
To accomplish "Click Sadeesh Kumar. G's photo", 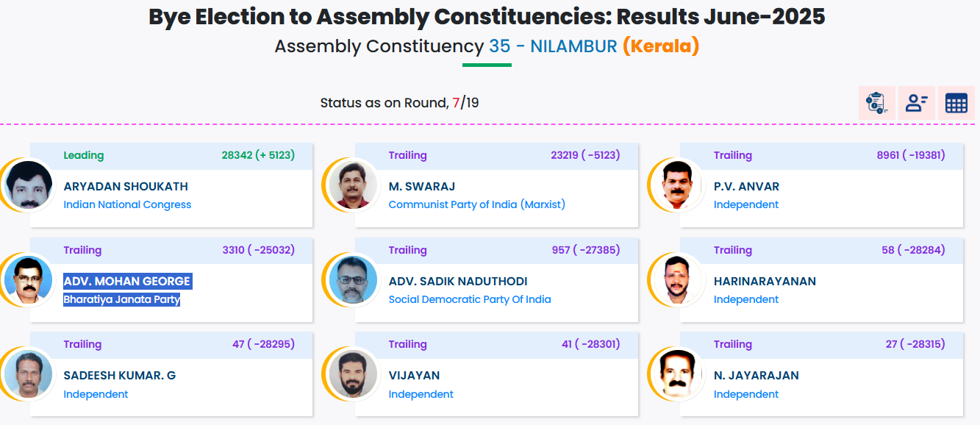I will (29, 374).
